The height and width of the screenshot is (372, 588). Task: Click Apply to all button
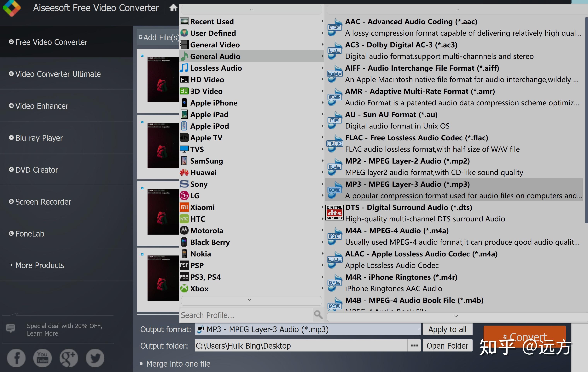447,329
